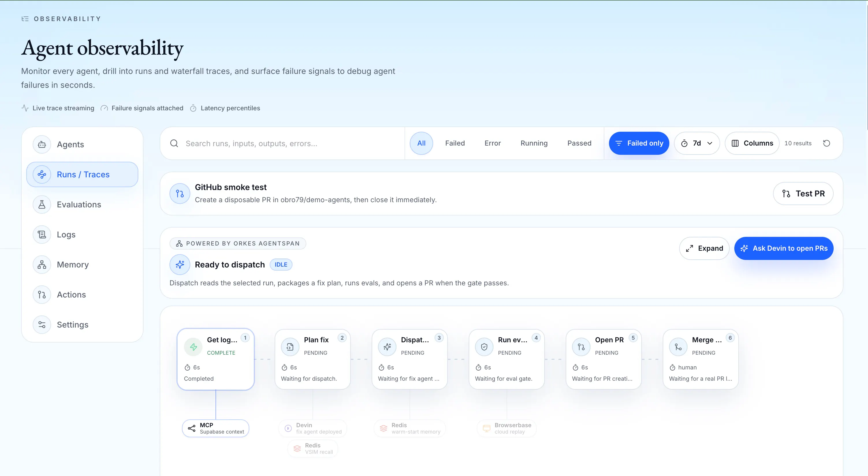Focus the Search runs input field
The width and height of the screenshot is (868, 476).
point(282,143)
